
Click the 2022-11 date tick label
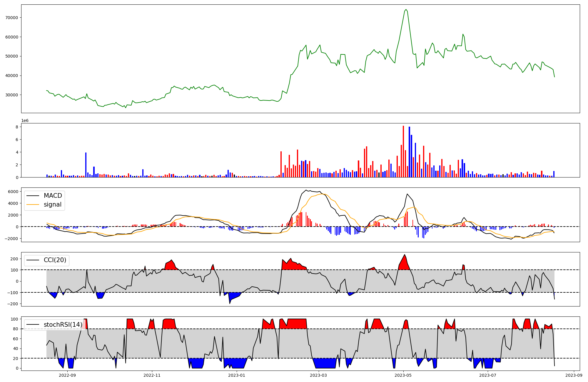point(152,375)
